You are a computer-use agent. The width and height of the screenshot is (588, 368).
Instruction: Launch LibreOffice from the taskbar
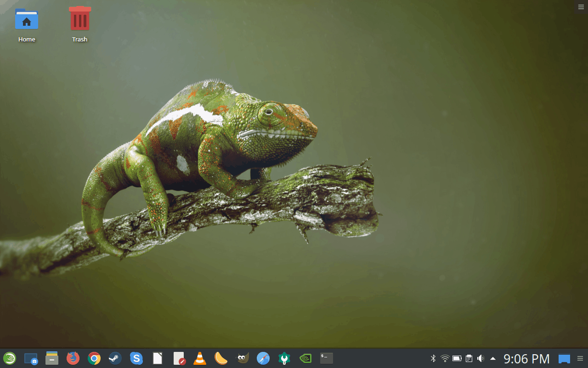coord(158,358)
